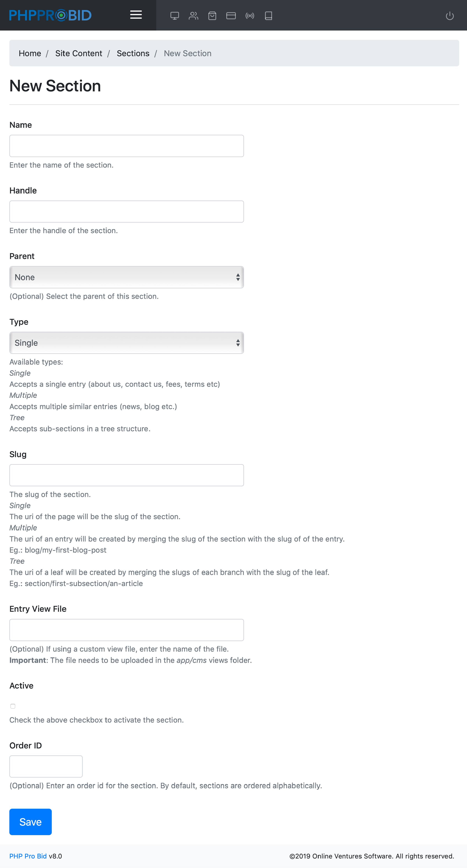
Task: Select the Order ID input box
Action: [x=46, y=766]
